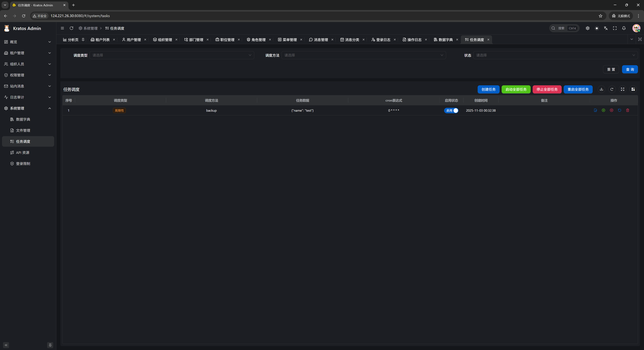Open 文件管理 in the sidebar
This screenshot has height=350, width=644.
(23, 130)
